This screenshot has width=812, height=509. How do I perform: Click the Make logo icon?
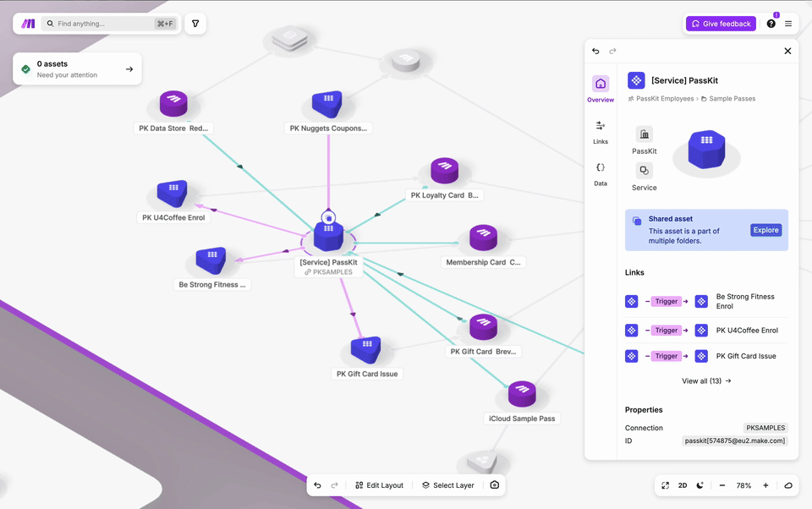[28, 24]
